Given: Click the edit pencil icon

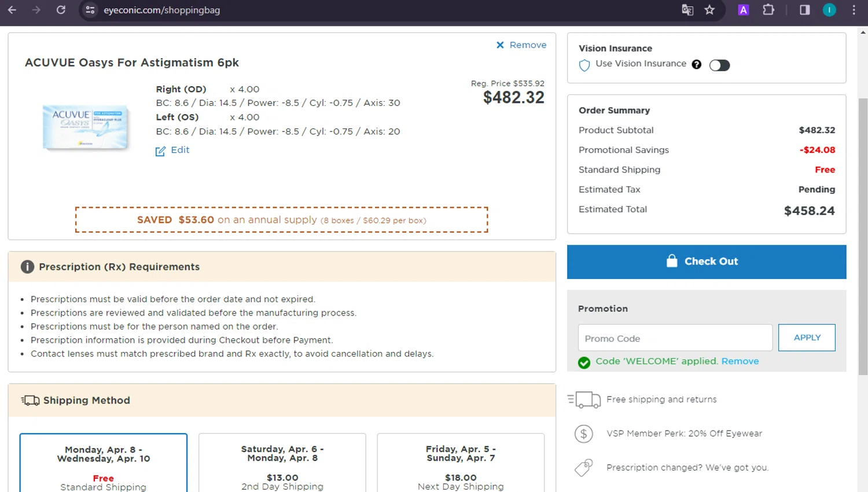Looking at the screenshot, I should [160, 151].
